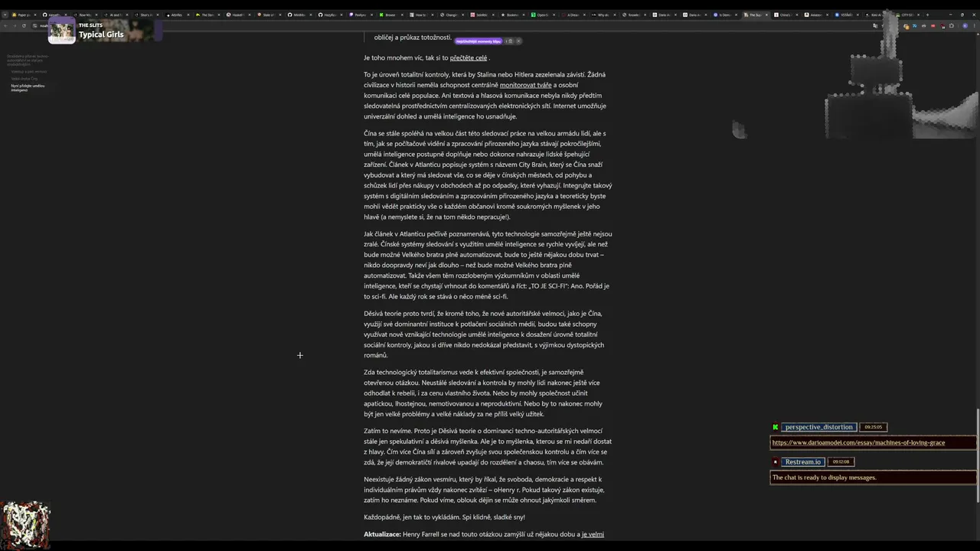Click the page vertical scrollbar

(978, 455)
